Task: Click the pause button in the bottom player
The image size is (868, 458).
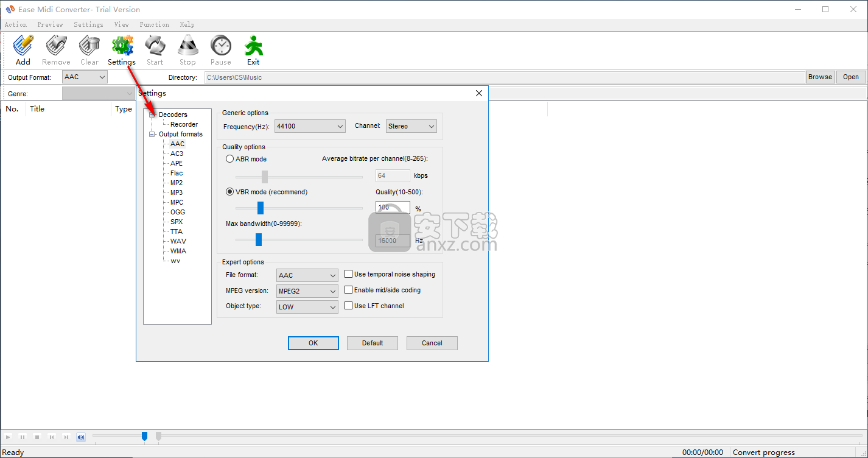Action: click(x=23, y=437)
